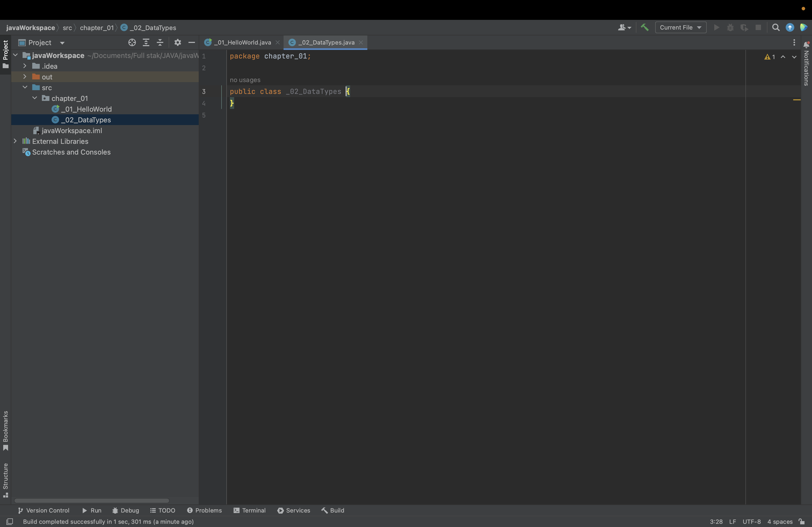Viewport: 812px width, 527px height.
Task: Open the Current File run configuration dropdown
Action: 680,27
